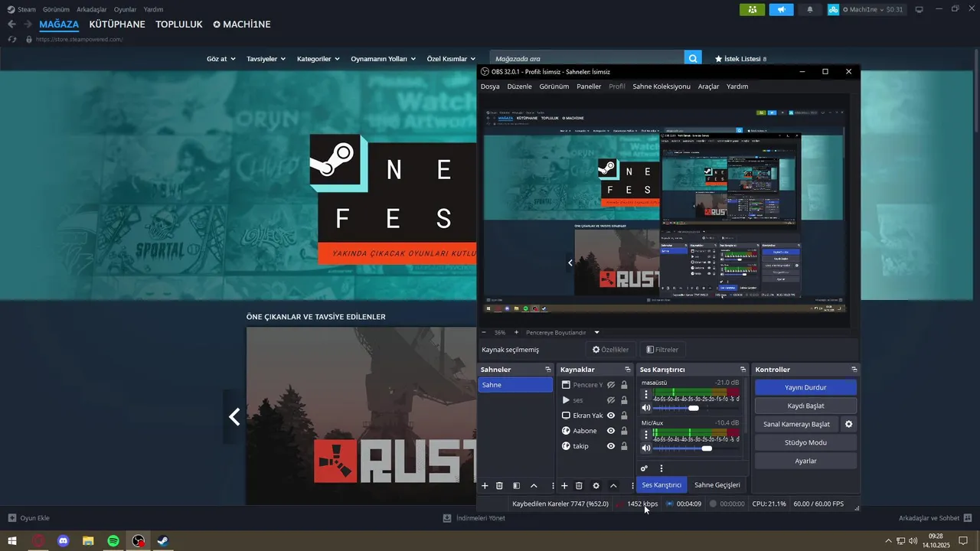This screenshot has width=980, height=551.
Task: Show the hidden Pencere Y source
Action: [x=611, y=385]
